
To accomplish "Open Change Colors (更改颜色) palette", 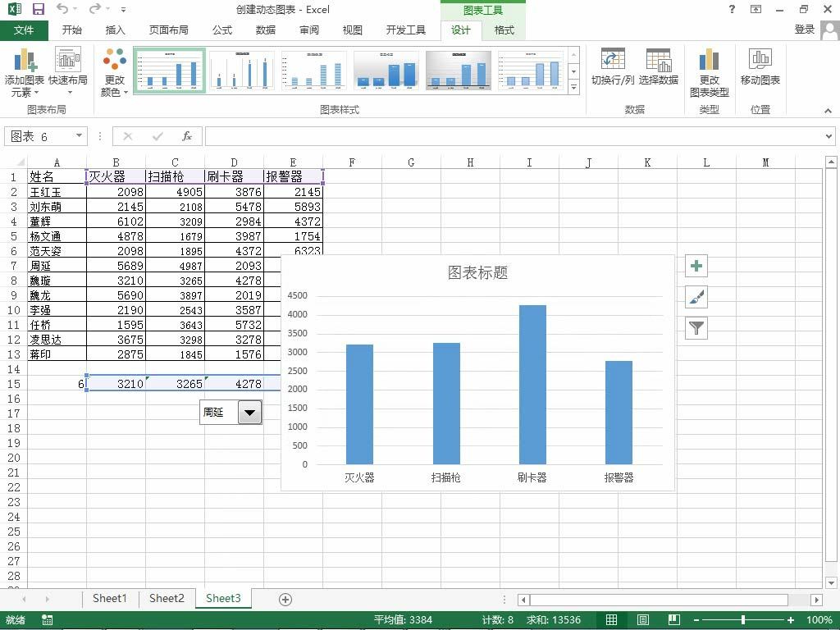I will [x=115, y=72].
